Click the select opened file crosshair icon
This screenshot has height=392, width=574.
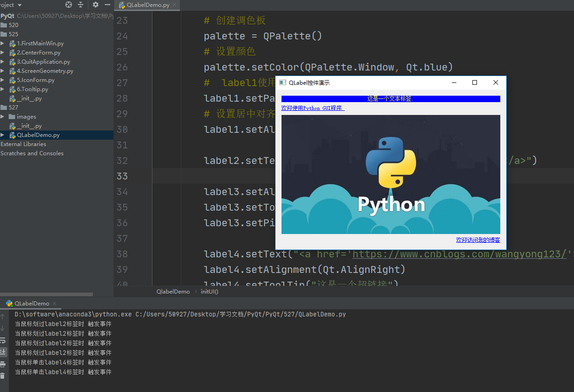69,5
